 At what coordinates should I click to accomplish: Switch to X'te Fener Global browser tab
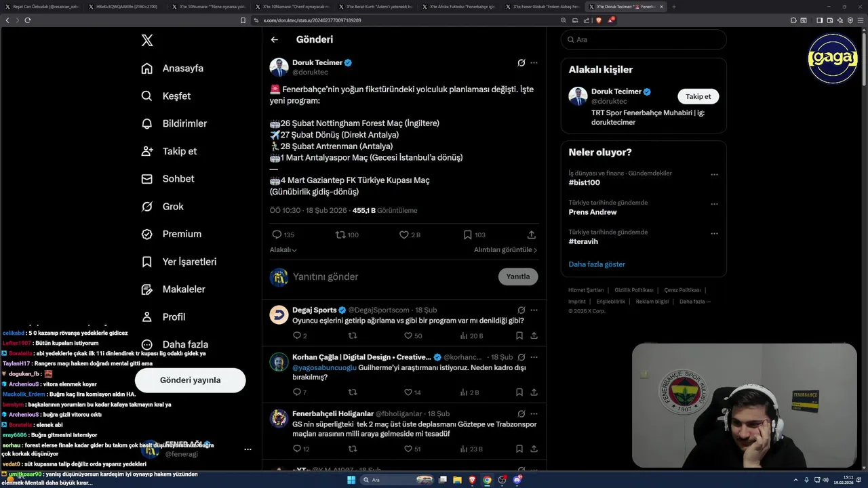[541, 7]
